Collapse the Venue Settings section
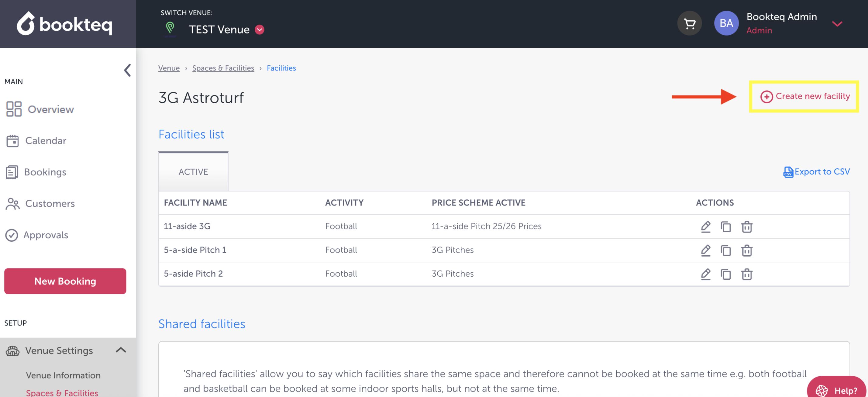Viewport: 868px width, 397px height. click(x=121, y=350)
